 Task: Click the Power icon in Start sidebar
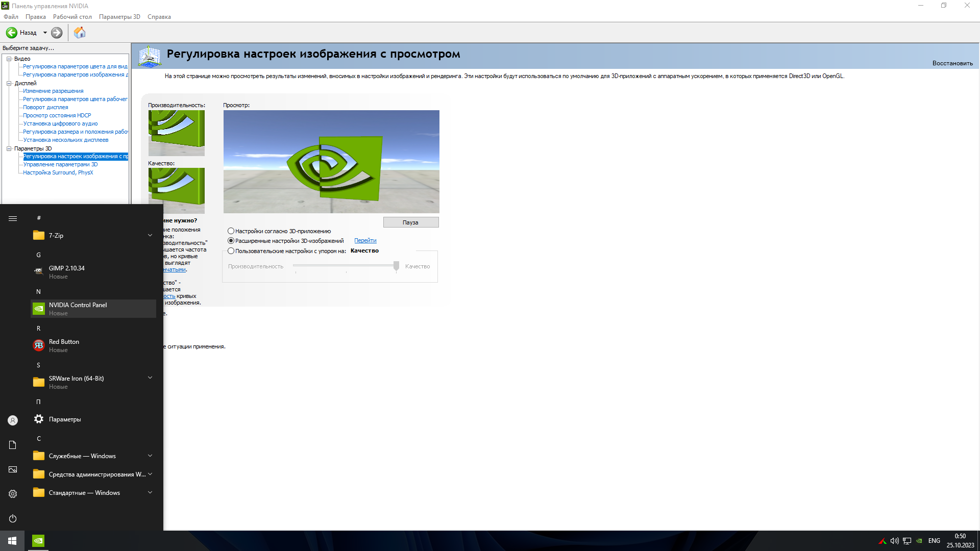point(13,518)
